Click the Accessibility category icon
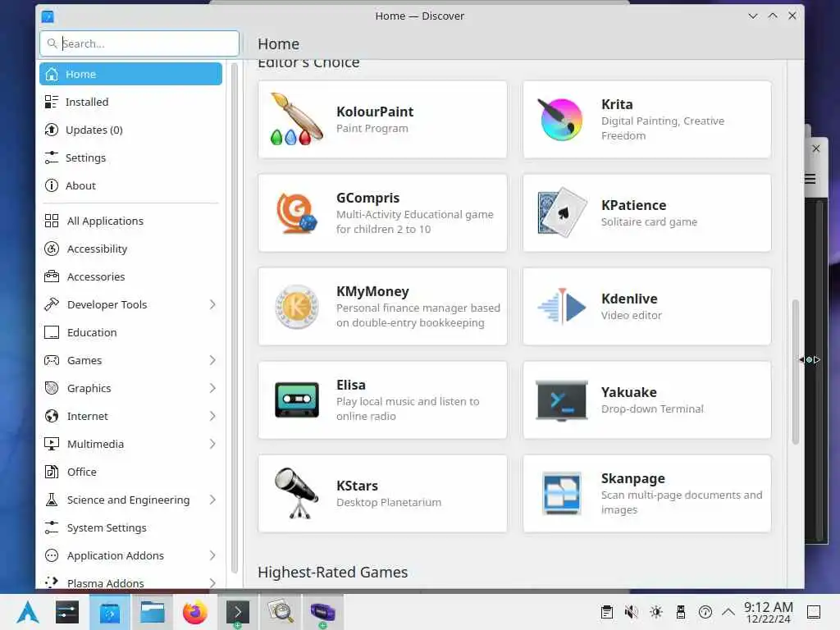 click(52, 249)
